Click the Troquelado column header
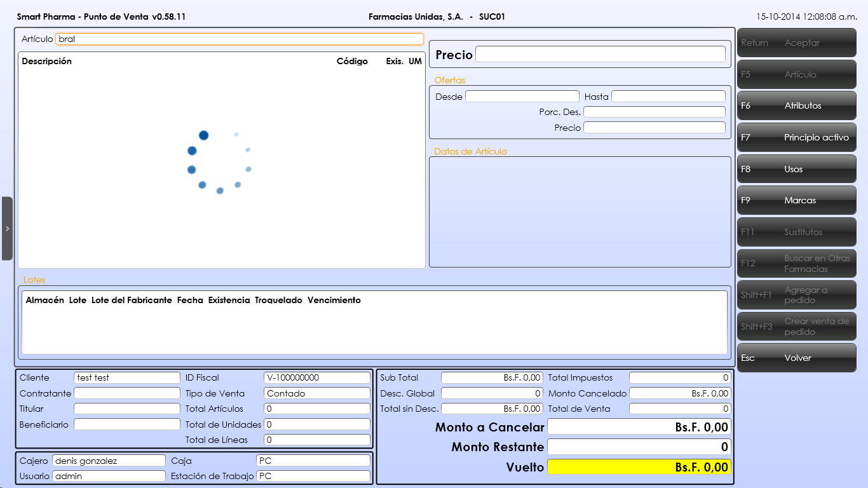 point(278,300)
